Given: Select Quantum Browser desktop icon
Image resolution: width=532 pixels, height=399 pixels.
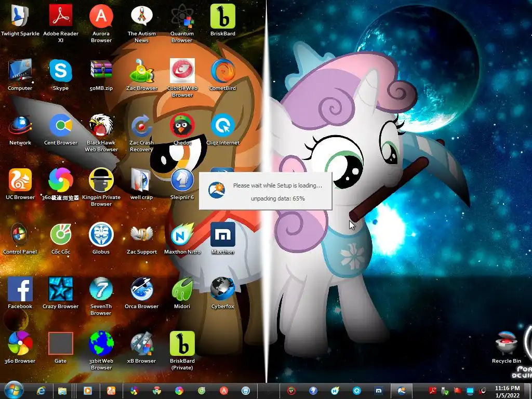Looking at the screenshot, I should point(182,16).
